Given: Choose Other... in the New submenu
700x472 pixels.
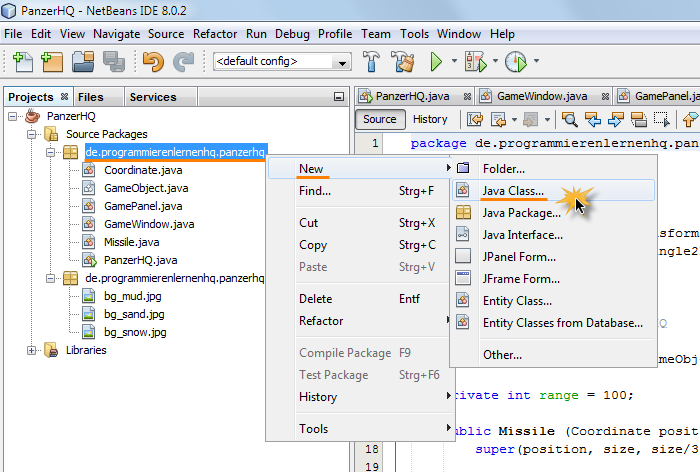Looking at the screenshot, I should click(x=554, y=355).
